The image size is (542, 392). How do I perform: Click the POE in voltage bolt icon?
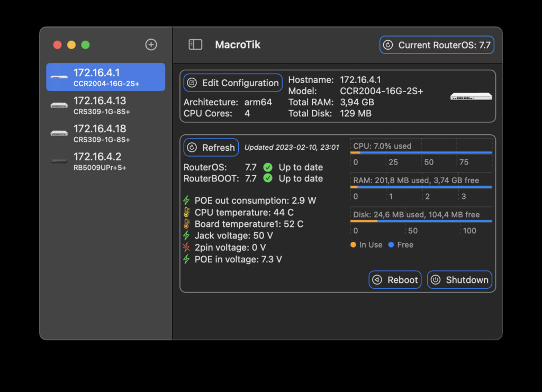(186, 259)
